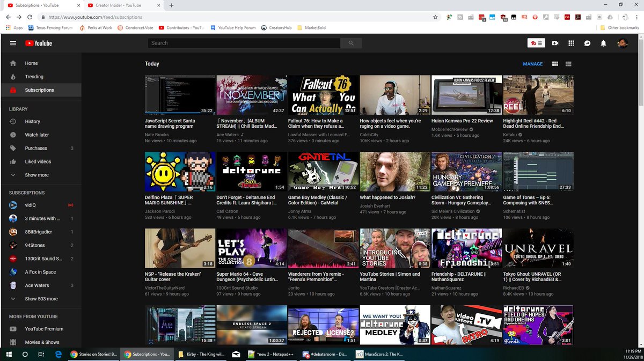This screenshot has width=644, height=361.
Task: Switch to the Creator Insider tab
Action: [x=123, y=5]
